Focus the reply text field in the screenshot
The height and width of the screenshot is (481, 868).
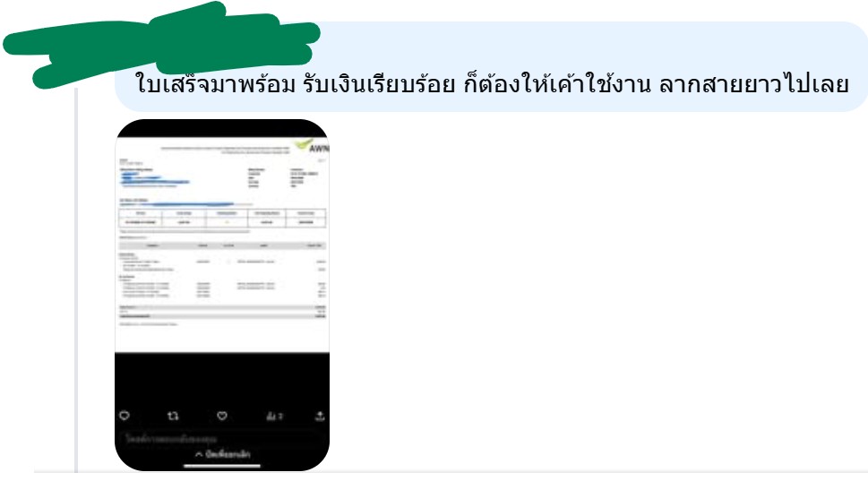coord(221,439)
